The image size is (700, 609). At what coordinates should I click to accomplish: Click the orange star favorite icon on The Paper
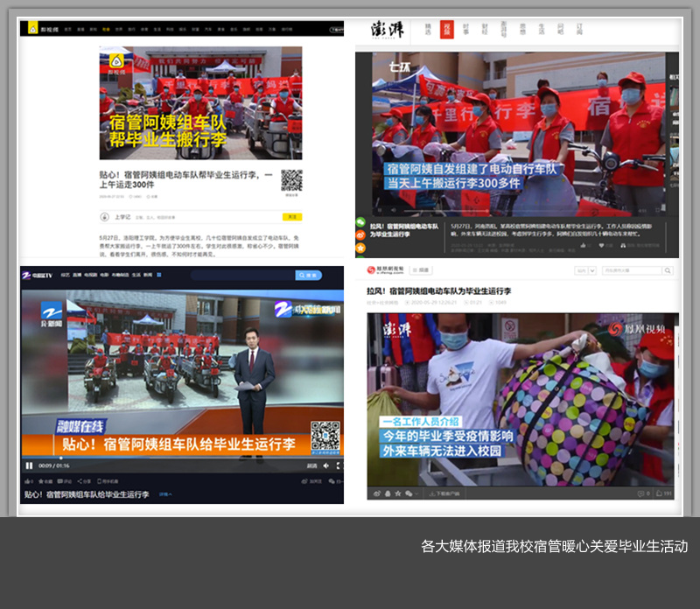(x=360, y=247)
